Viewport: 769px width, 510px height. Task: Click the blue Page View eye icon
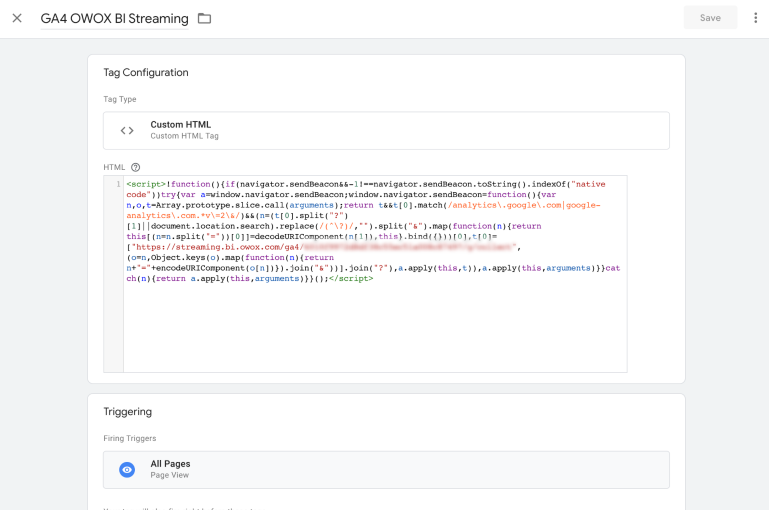coord(127,470)
